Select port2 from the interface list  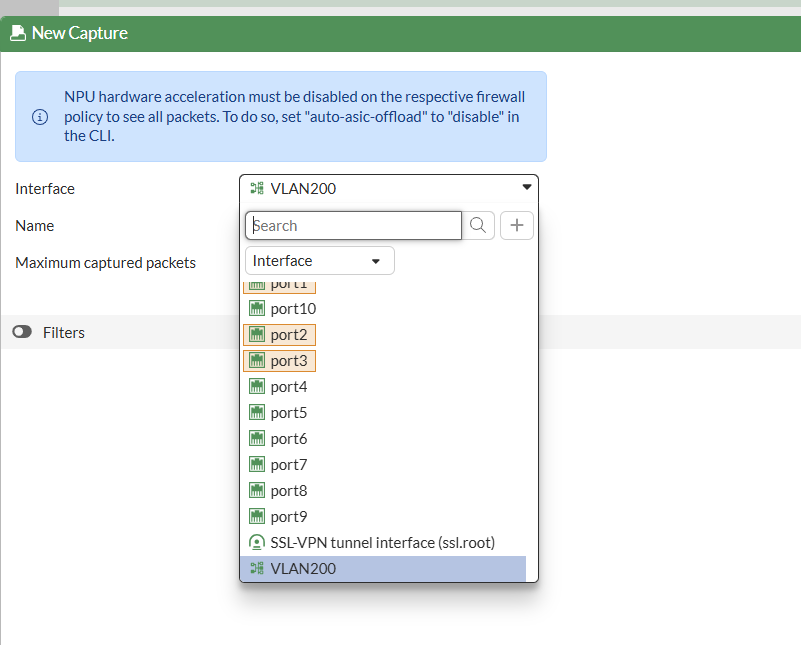click(288, 335)
